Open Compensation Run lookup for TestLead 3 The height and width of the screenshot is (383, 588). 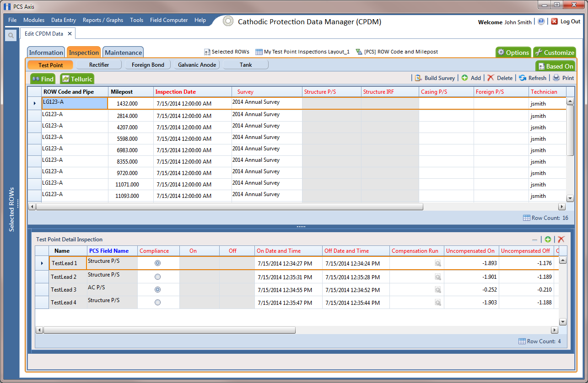[438, 290]
